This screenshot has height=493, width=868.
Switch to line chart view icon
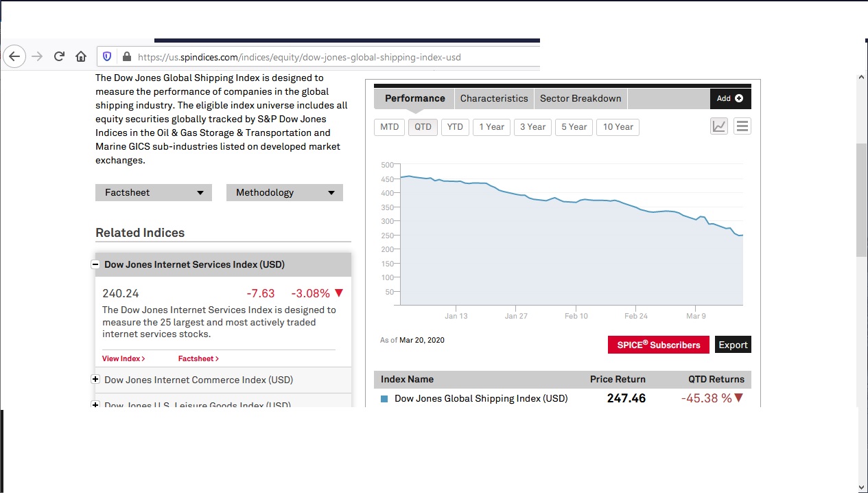[718, 126]
